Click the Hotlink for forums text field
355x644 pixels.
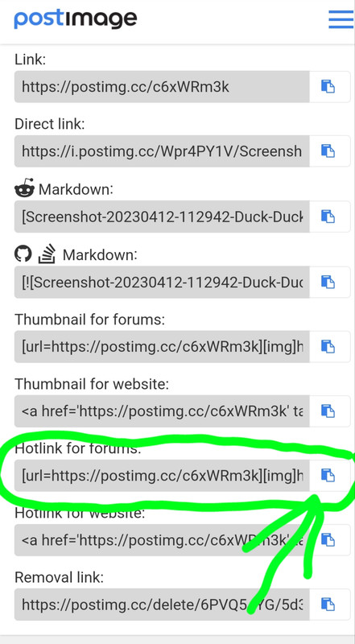[162, 476]
